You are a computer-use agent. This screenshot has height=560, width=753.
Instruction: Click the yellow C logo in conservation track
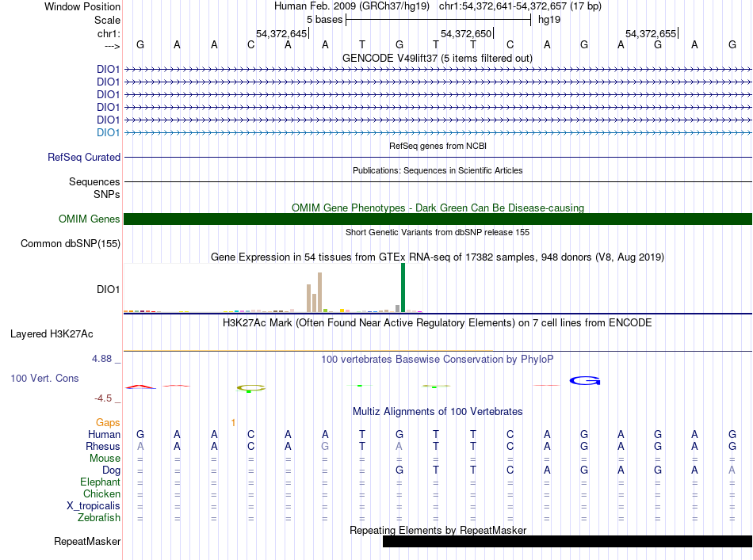250,387
